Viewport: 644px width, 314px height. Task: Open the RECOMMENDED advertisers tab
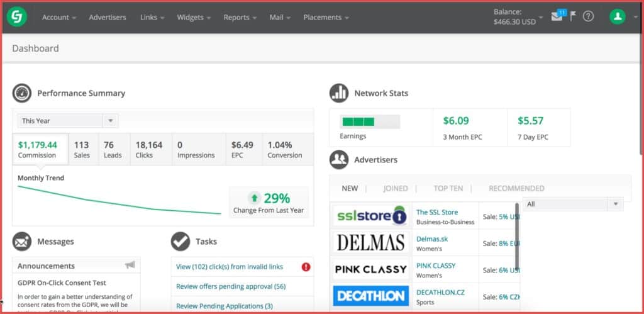click(516, 188)
